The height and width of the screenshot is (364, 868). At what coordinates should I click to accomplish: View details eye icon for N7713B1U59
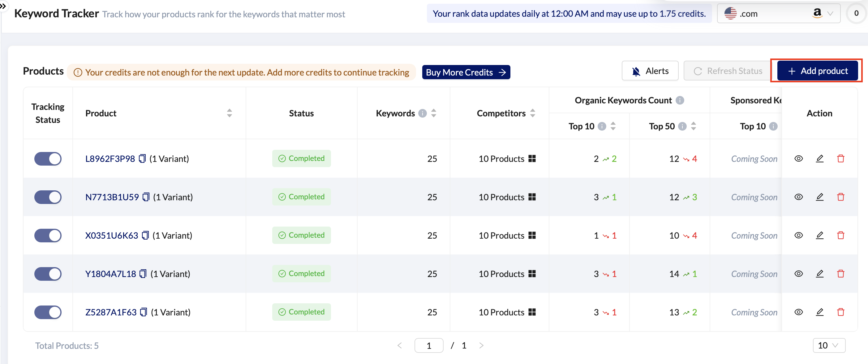click(x=798, y=197)
